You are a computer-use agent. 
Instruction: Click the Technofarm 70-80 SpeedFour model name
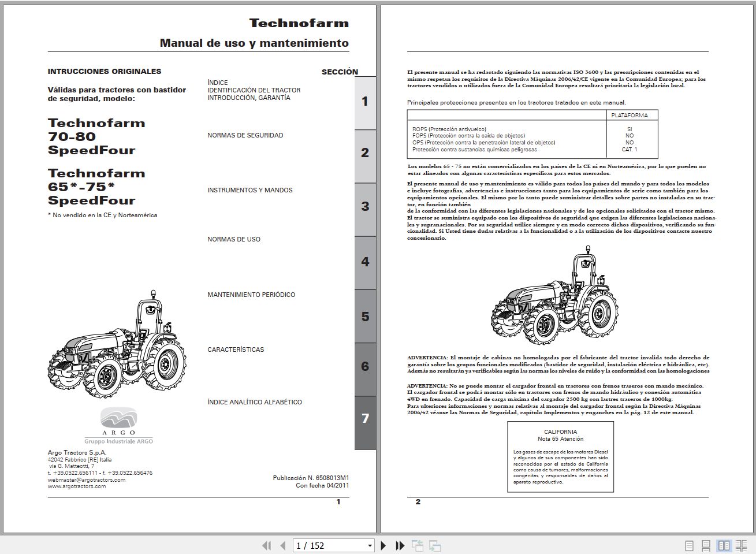96,136
